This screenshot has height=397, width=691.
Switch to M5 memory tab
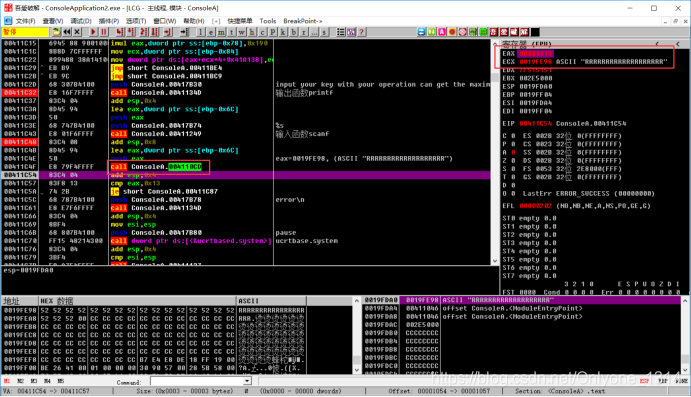60,381
